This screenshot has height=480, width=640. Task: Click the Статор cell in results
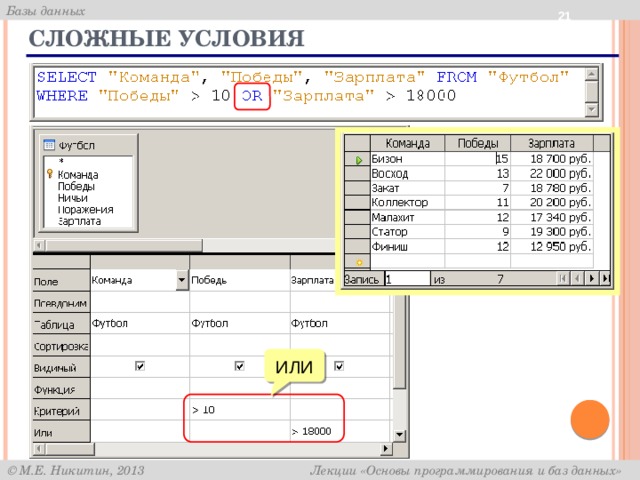pyautogui.click(x=407, y=232)
